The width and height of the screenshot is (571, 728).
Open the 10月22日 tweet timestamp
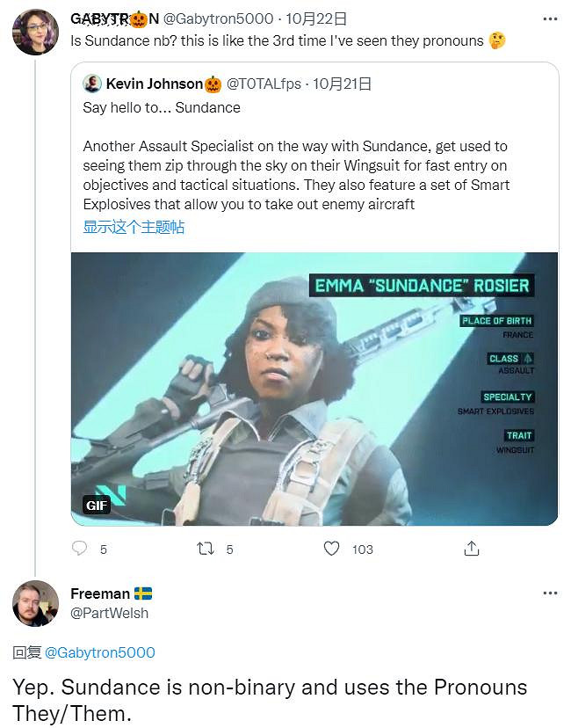click(316, 18)
